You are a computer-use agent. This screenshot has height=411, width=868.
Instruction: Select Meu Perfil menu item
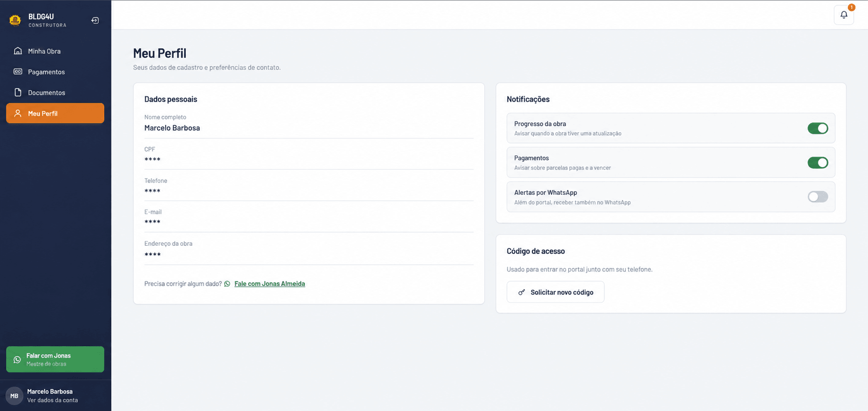55,113
